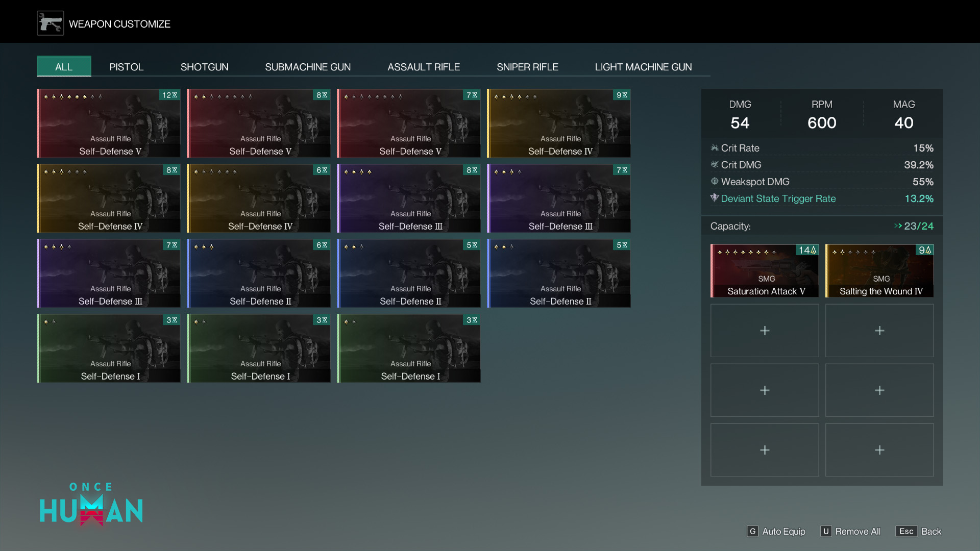Screen dimensions: 980x551
Task: Click the RPM value 600
Action: (x=822, y=123)
